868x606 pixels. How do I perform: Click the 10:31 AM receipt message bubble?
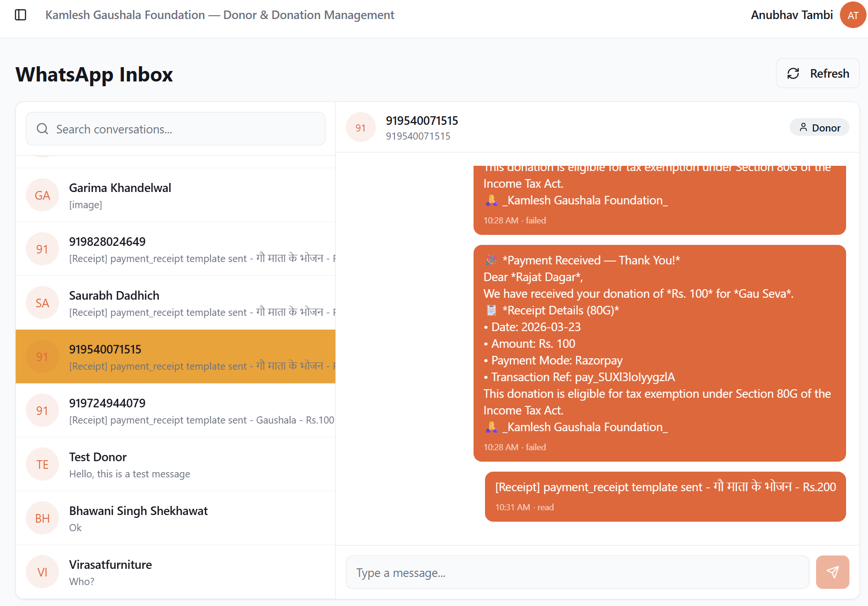point(665,496)
